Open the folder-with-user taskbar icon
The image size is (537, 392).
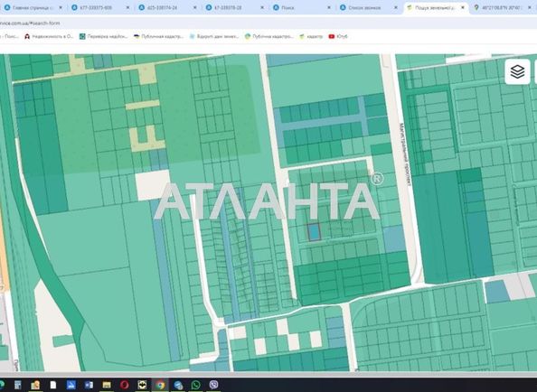[35, 385]
